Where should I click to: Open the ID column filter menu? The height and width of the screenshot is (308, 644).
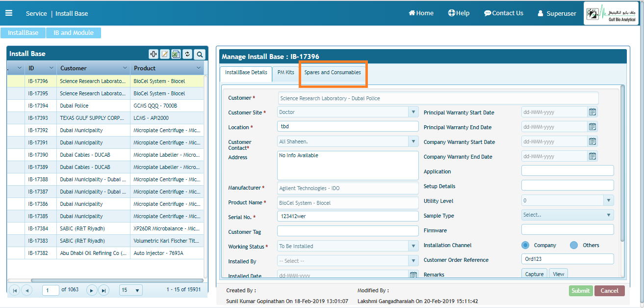coord(51,68)
